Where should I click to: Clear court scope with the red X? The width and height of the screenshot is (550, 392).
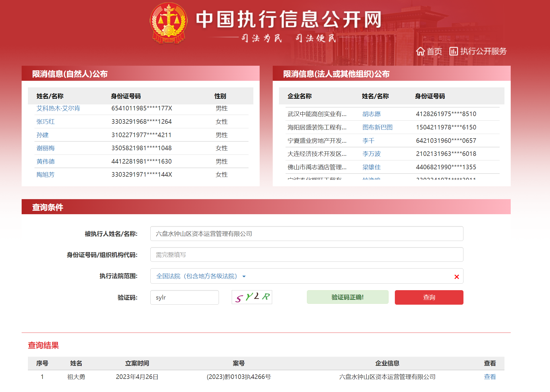(457, 276)
